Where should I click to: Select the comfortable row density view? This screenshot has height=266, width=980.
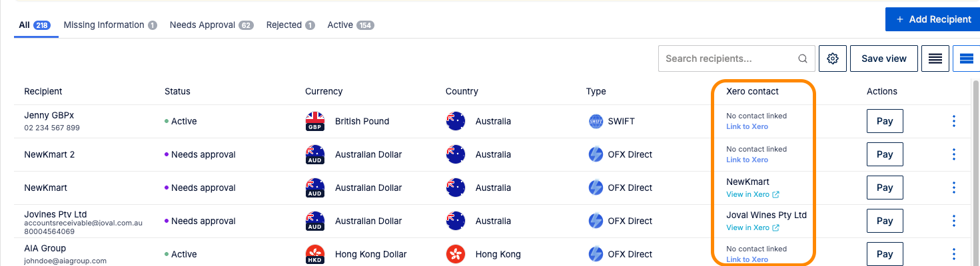coord(967,59)
